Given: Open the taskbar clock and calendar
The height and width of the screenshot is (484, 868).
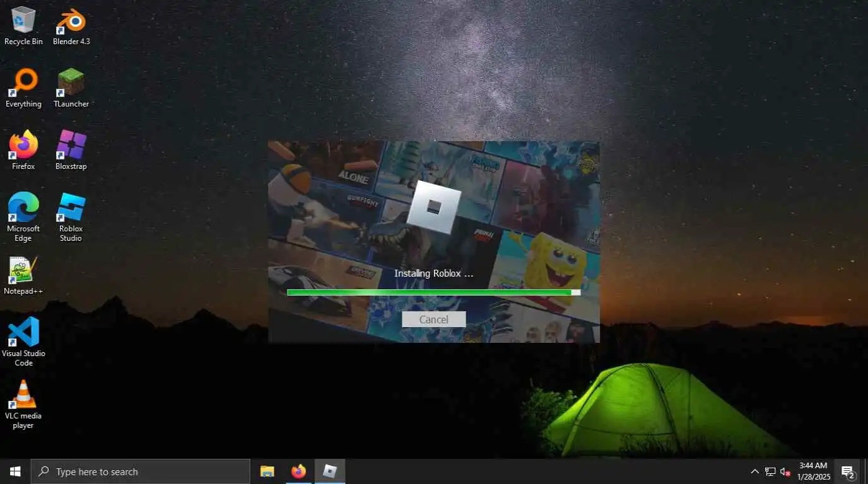Looking at the screenshot, I should 813,471.
